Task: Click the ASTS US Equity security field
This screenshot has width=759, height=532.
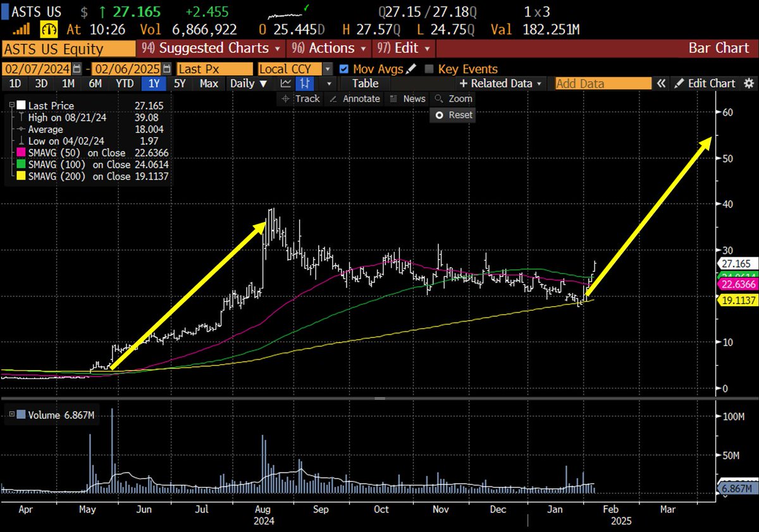Action: pos(70,48)
